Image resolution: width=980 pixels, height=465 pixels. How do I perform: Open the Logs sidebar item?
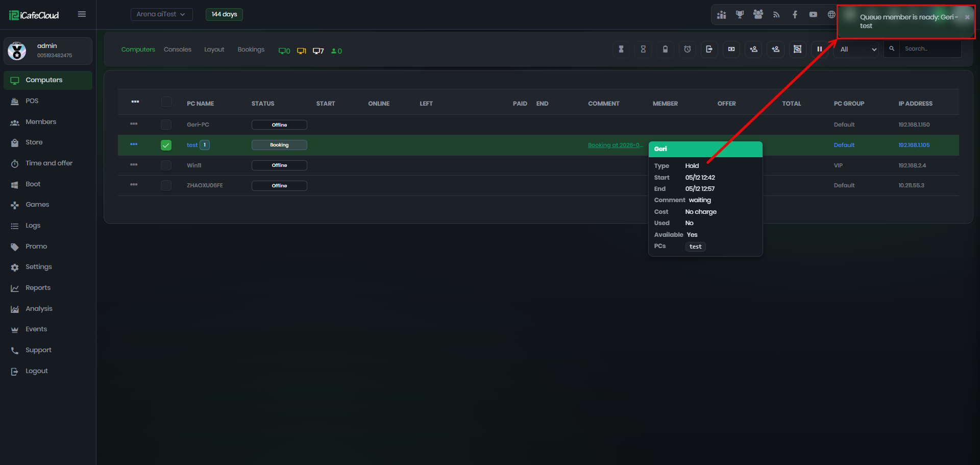(48, 226)
